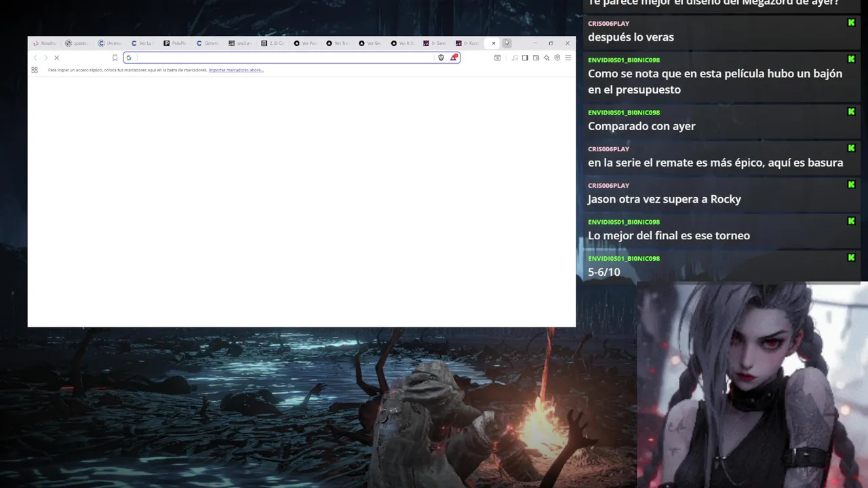
Task: Switch to the 'Kuro' tab
Action: (x=468, y=43)
